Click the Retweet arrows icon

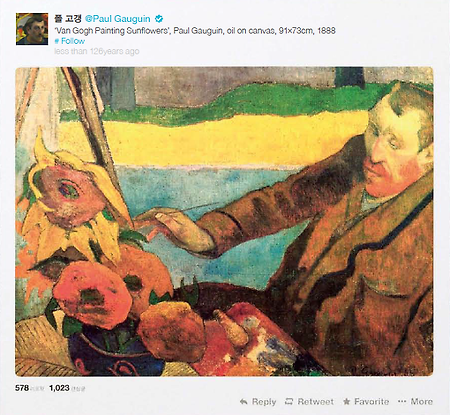tap(289, 402)
